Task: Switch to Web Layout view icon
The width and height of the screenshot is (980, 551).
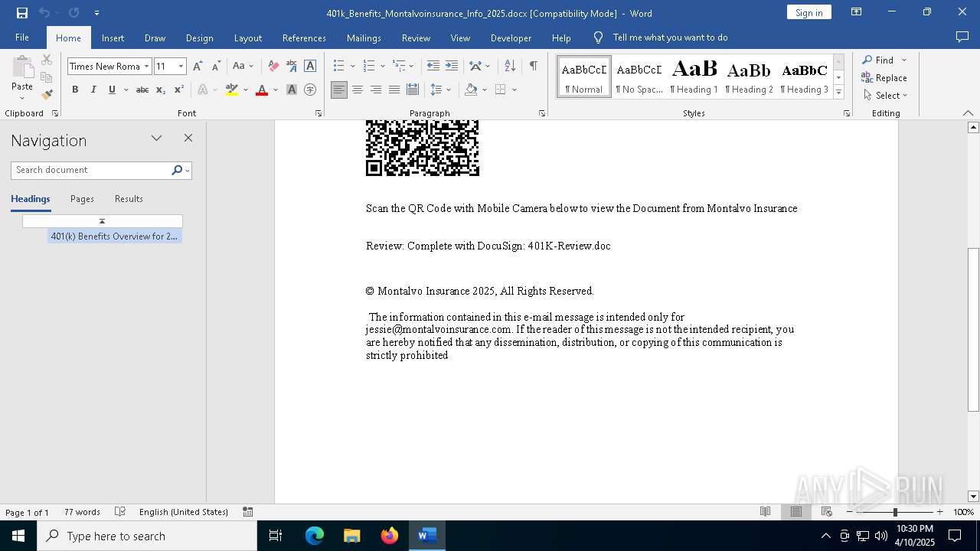Action: click(x=827, y=512)
